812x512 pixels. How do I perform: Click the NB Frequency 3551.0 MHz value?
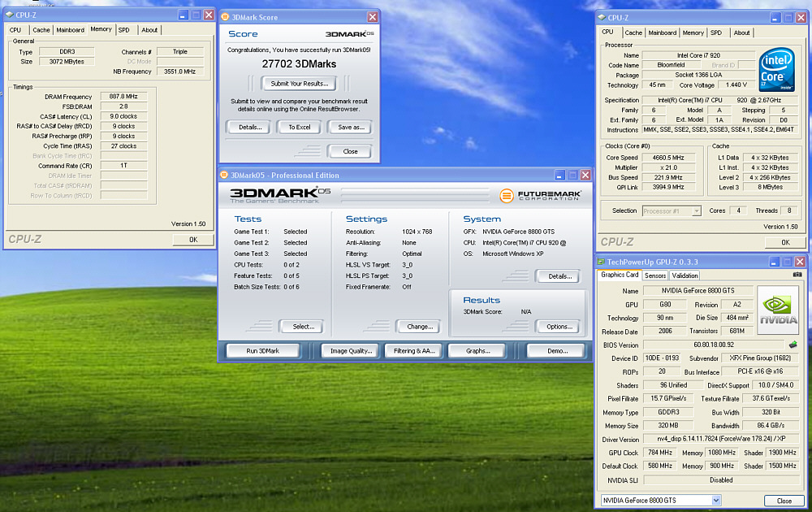[180, 72]
